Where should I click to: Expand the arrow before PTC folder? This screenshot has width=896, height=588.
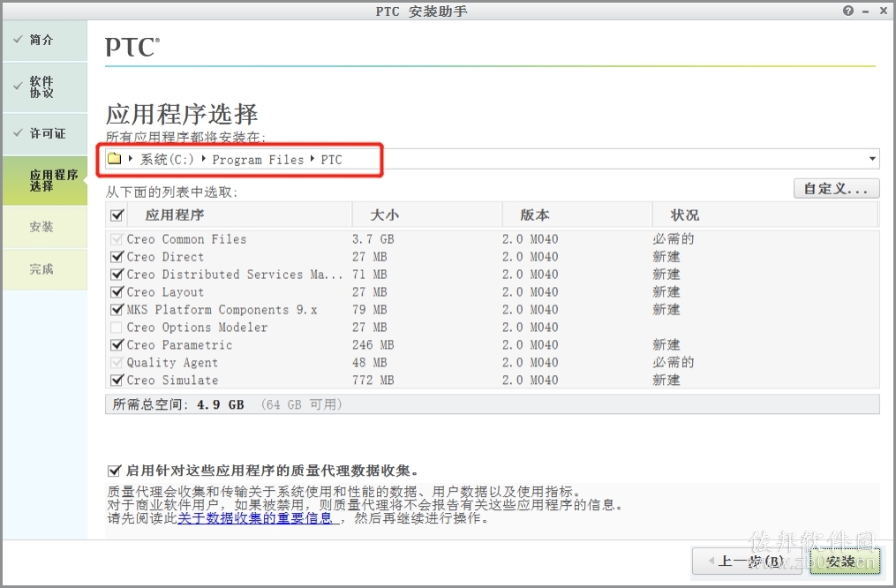[312, 159]
